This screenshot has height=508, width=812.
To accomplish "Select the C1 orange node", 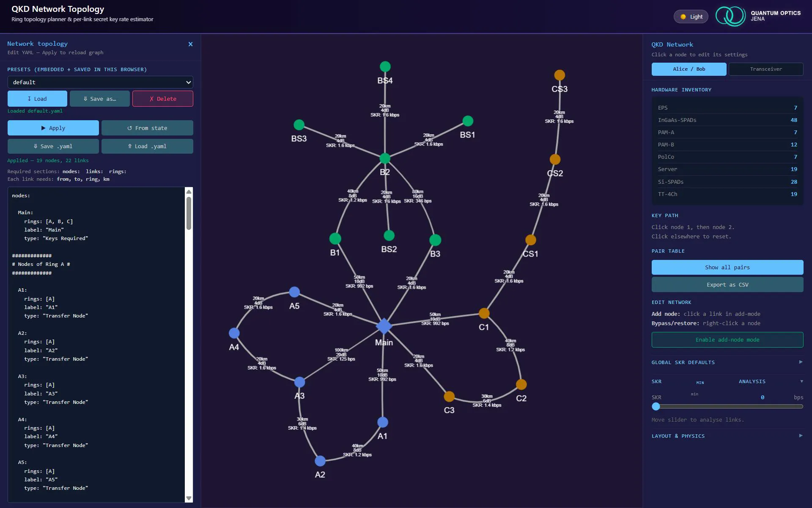I will [484, 313].
